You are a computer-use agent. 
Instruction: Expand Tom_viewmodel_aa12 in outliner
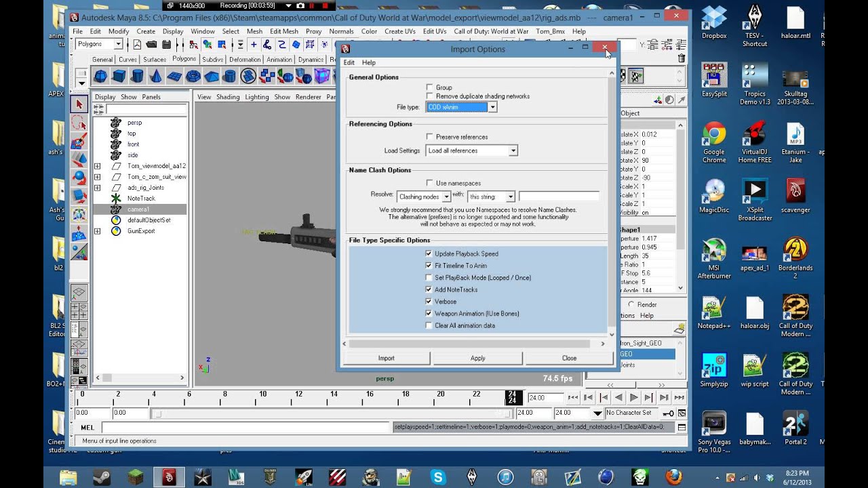tap(97, 166)
